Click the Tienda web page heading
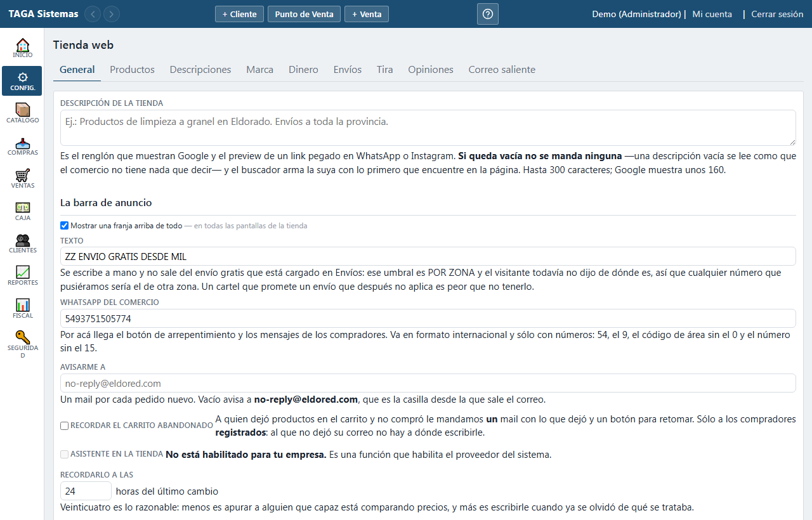This screenshot has width=812, height=520. pyautogui.click(x=83, y=45)
